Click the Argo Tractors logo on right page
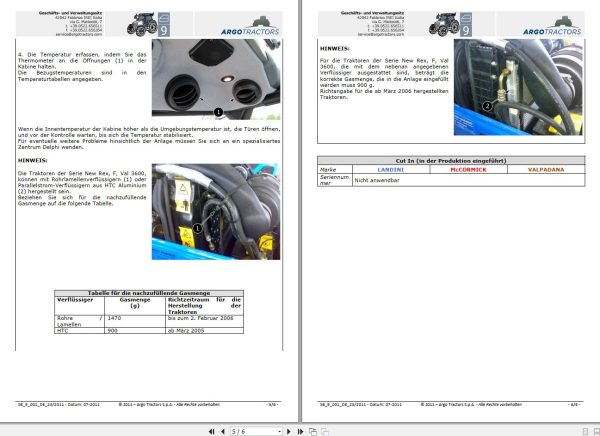600x436 pixels. (552, 27)
